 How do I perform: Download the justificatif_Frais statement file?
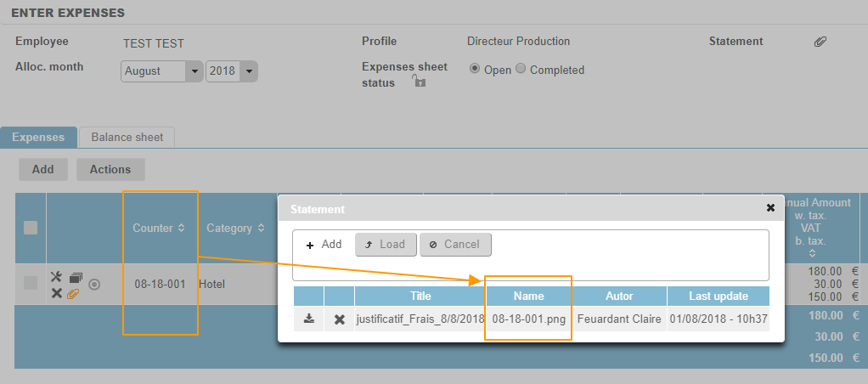(309, 319)
